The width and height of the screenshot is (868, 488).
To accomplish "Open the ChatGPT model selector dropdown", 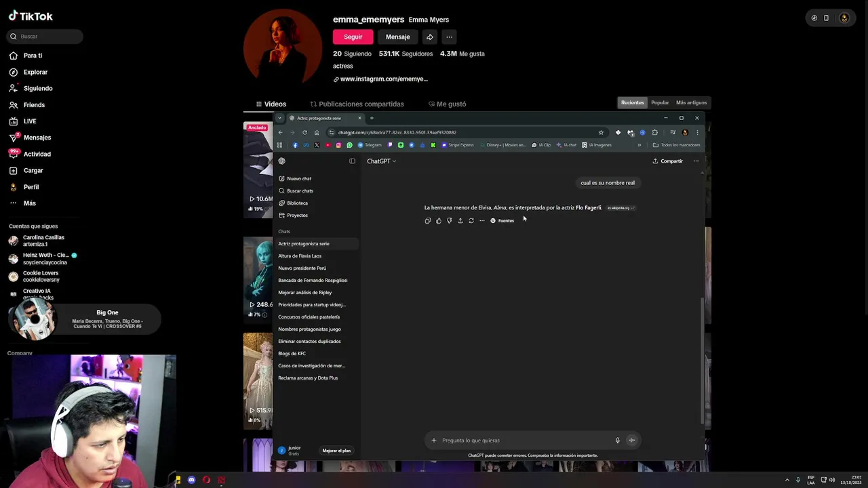I will pyautogui.click(x=381, y=161).
